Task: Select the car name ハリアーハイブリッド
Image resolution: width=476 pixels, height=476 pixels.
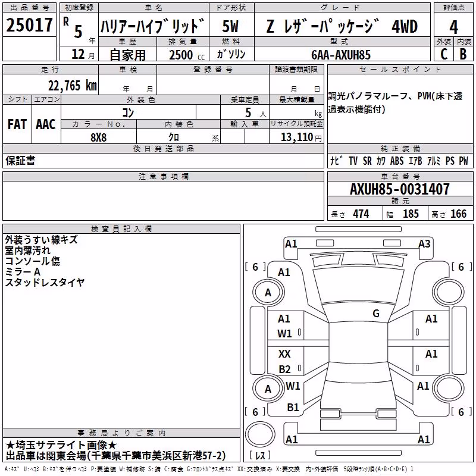Action: (x=152, y=26)
